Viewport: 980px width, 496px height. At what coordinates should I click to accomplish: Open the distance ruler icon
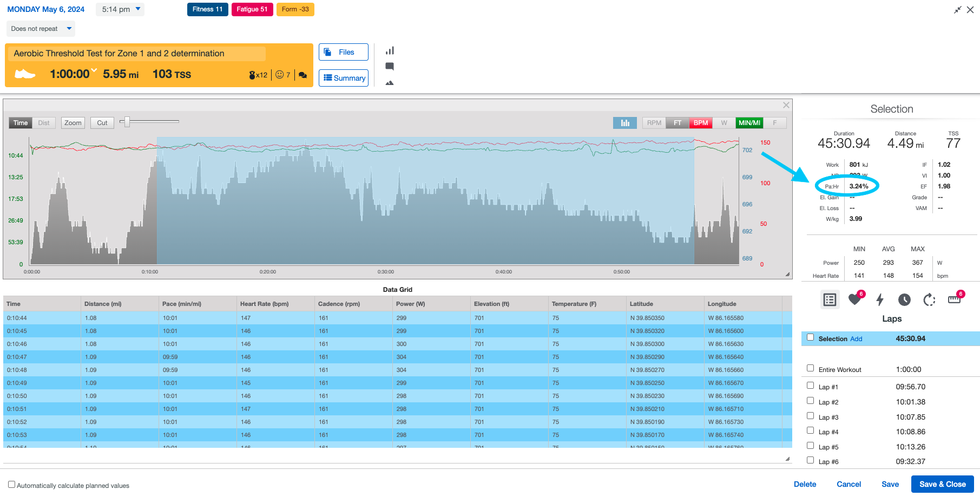point(954,299)
